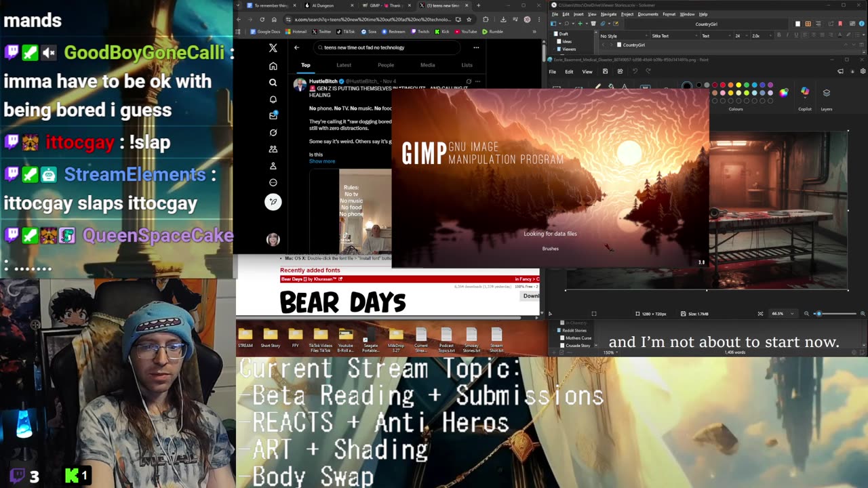Viewport: 868px width, 488px height.
Task: Open STREAM folder on desktop
Action: (245, 338)
